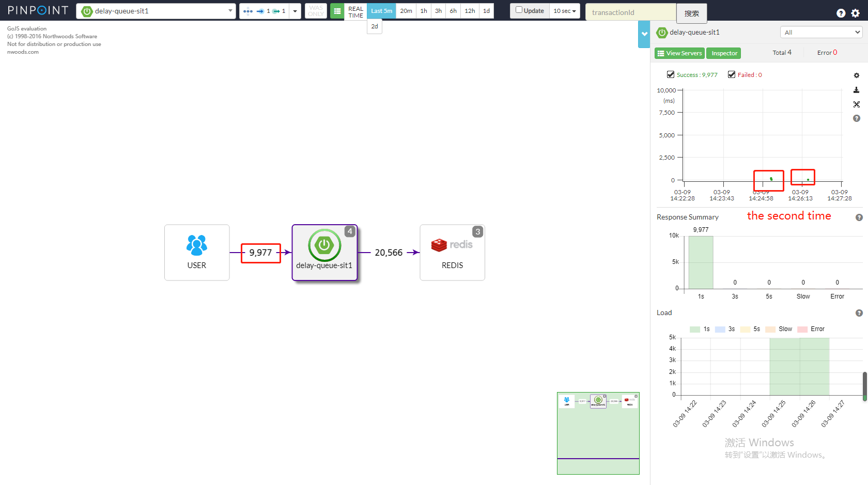Select the 1d time range
Screen dimensions: 868x485
(x=486, y=11)
